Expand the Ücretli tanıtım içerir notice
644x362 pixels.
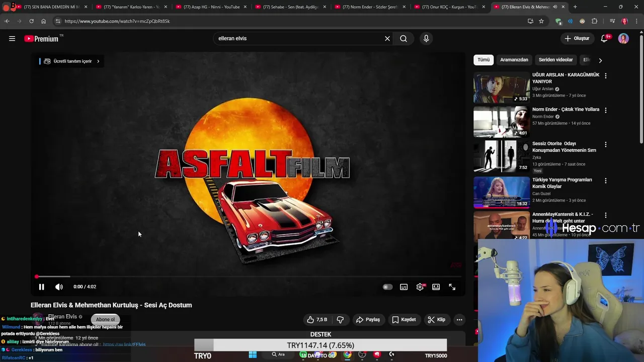point(71,61)
